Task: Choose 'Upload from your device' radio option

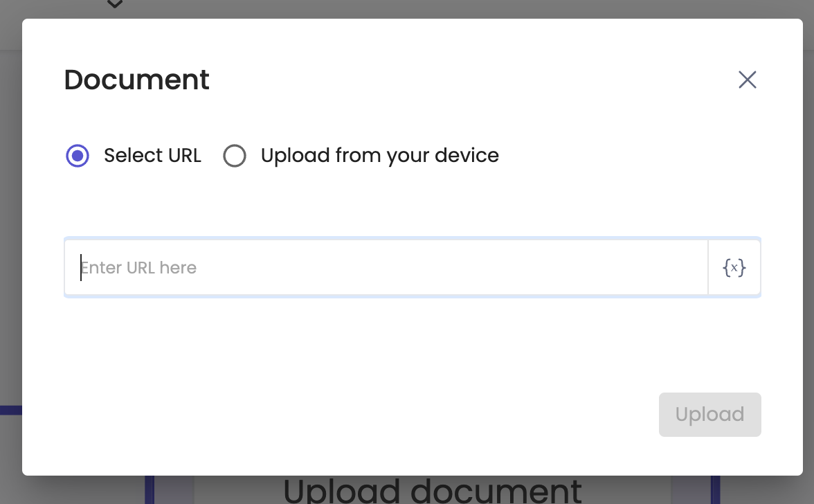Action: click(x=235, y=156)
